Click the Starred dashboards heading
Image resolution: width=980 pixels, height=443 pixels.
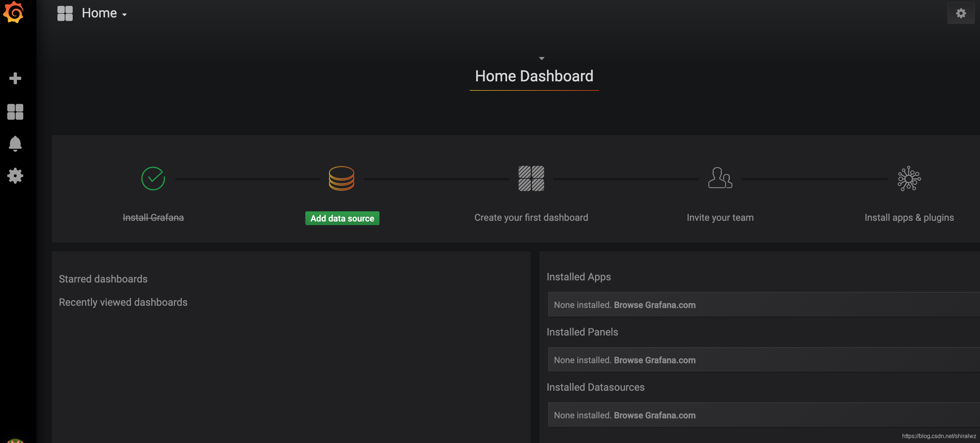click(103, 279)
